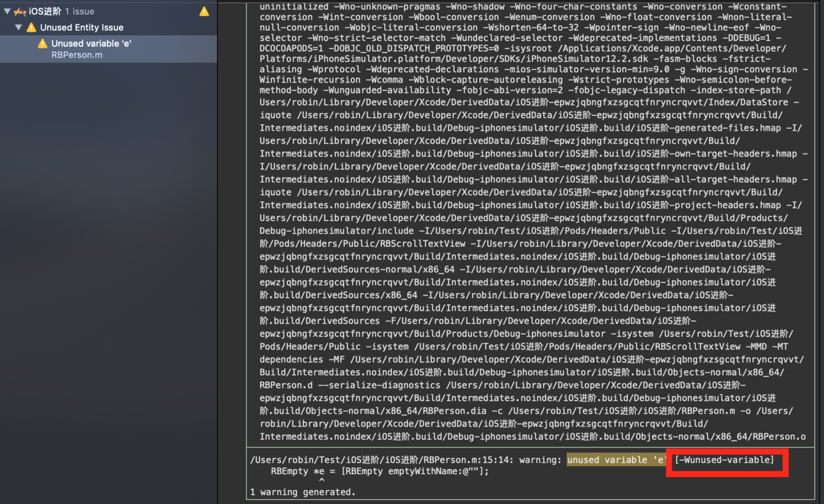Select the Unused variable 'e' issue row
The height and width of the screenshot is (504, 824).
coord(108,49)
